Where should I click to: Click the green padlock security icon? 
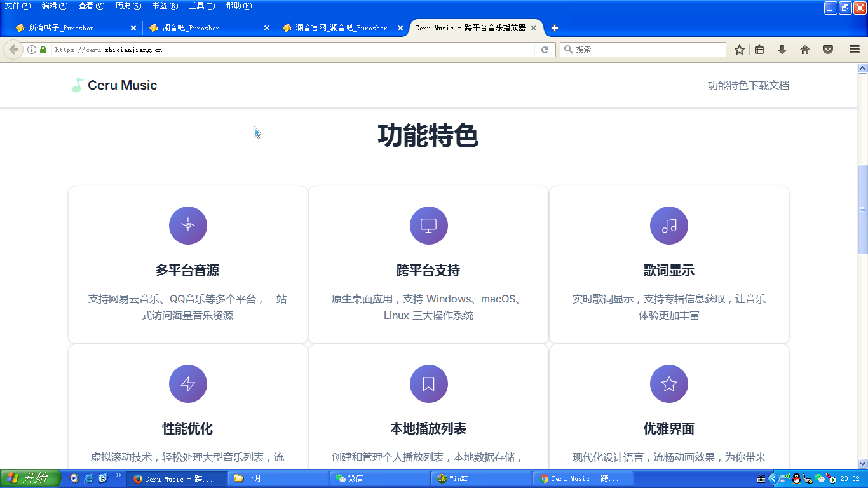coord(43,50)
